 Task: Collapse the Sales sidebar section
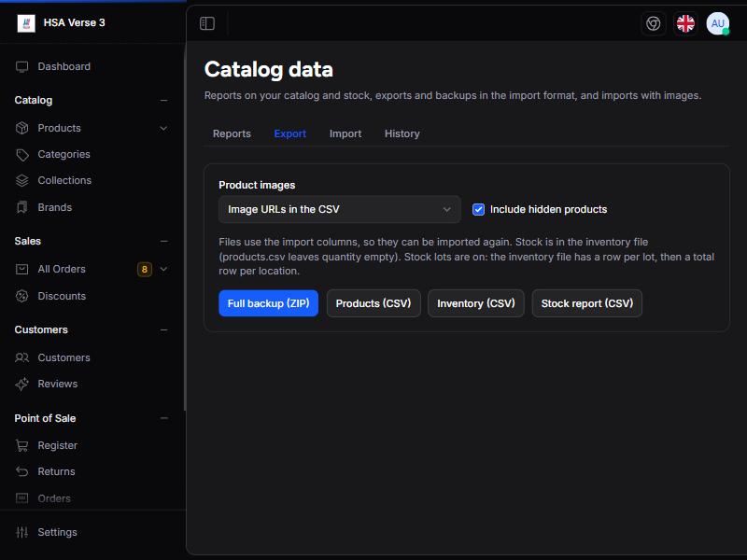(x=164, y=242)
